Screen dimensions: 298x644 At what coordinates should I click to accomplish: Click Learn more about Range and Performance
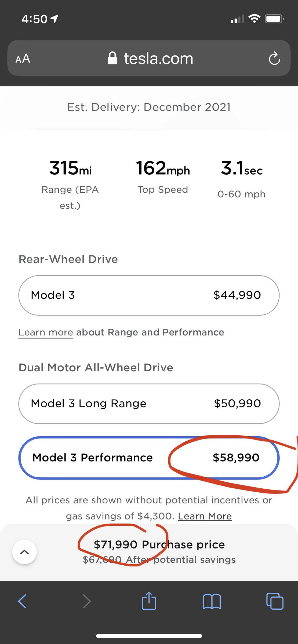(46, 332)
